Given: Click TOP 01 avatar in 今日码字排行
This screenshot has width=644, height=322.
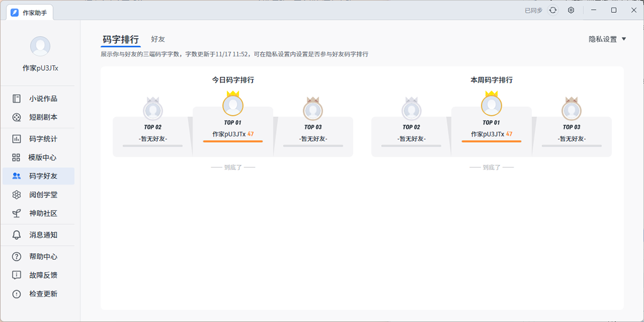Looking at the screenshot, I should (233, 105).
